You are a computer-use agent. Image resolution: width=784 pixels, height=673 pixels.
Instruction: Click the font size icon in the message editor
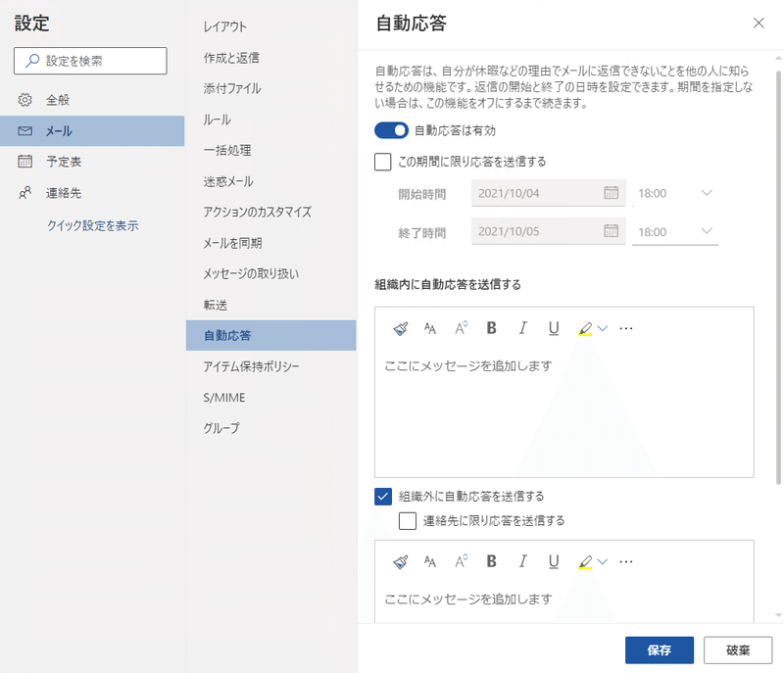(x=459, y=329)
